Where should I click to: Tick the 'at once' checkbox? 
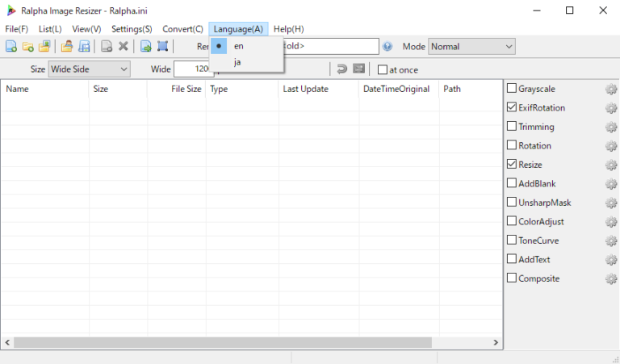(383, 70)
